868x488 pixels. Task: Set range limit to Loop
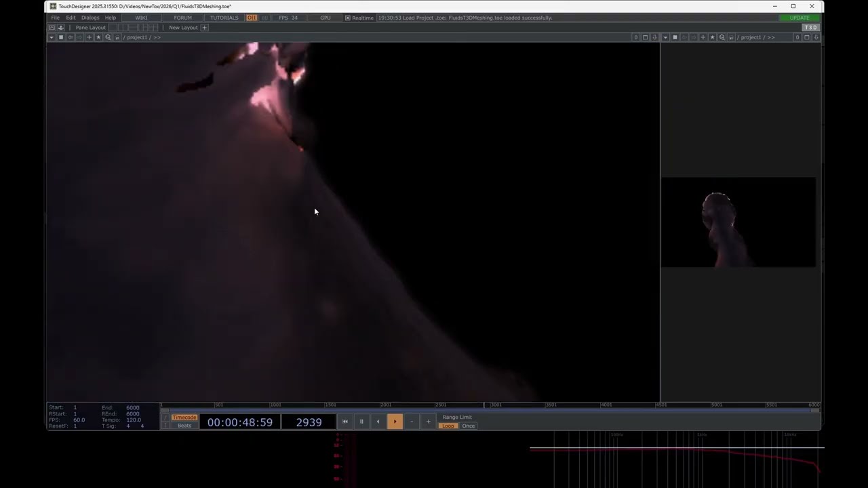click(x=448, y=426)
